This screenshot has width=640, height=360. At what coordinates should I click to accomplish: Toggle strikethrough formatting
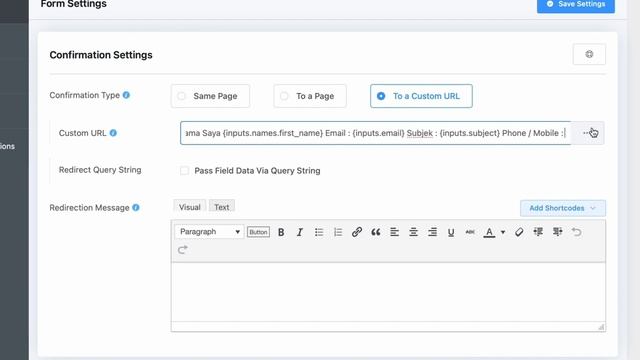coord(470,232)
